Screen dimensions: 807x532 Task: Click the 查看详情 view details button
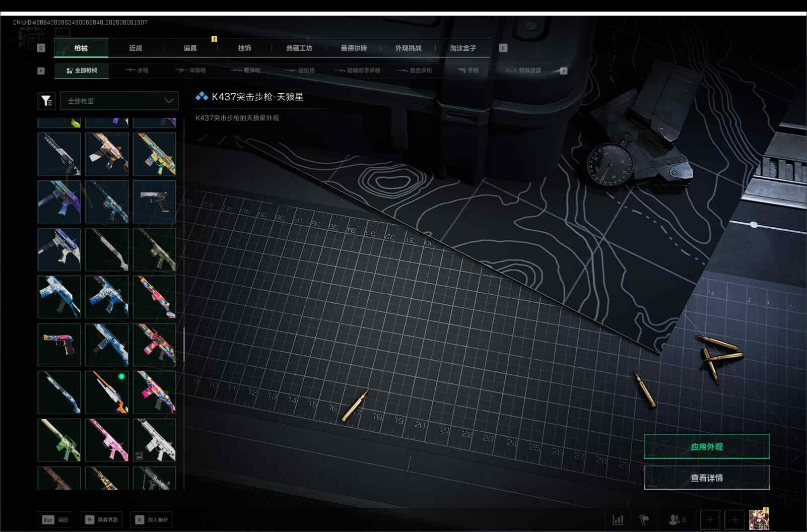point(707,478)
